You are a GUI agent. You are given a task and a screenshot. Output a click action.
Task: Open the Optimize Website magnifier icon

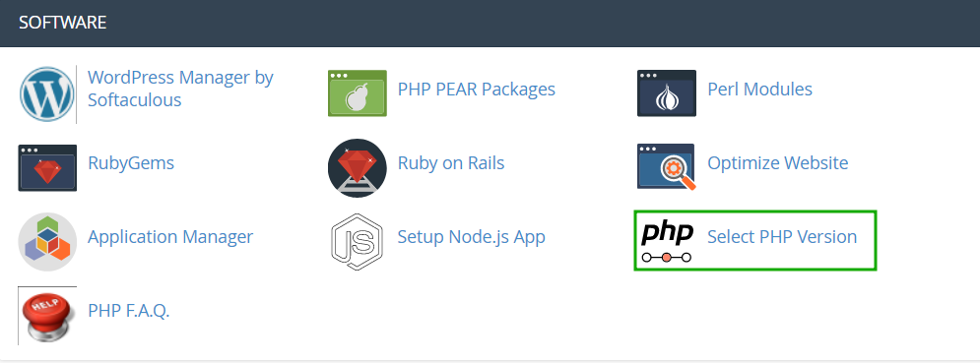coord(667,167)
